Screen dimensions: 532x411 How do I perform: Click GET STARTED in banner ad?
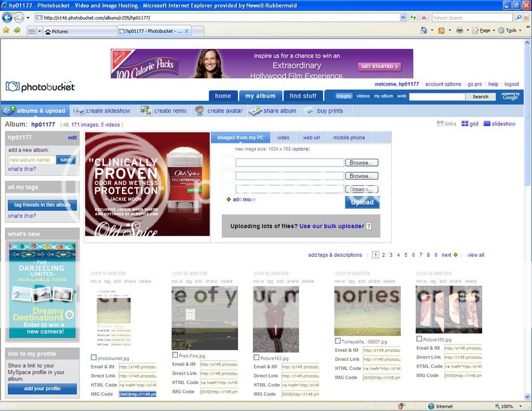(379, 66)
